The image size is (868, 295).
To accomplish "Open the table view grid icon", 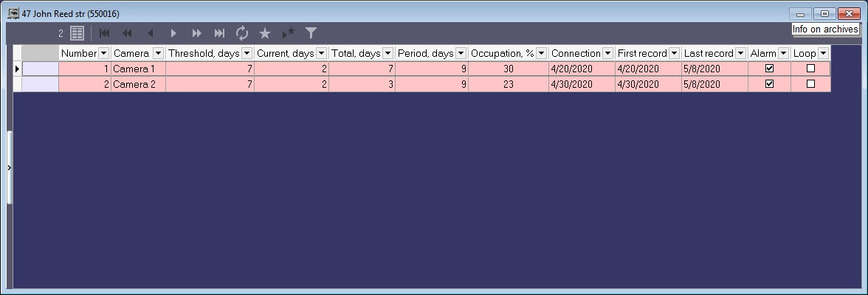I will (77, 33).
